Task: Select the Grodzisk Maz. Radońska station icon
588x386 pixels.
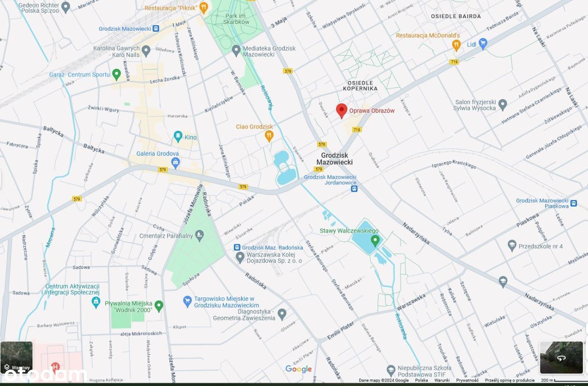Action: (x=237, y=247)
